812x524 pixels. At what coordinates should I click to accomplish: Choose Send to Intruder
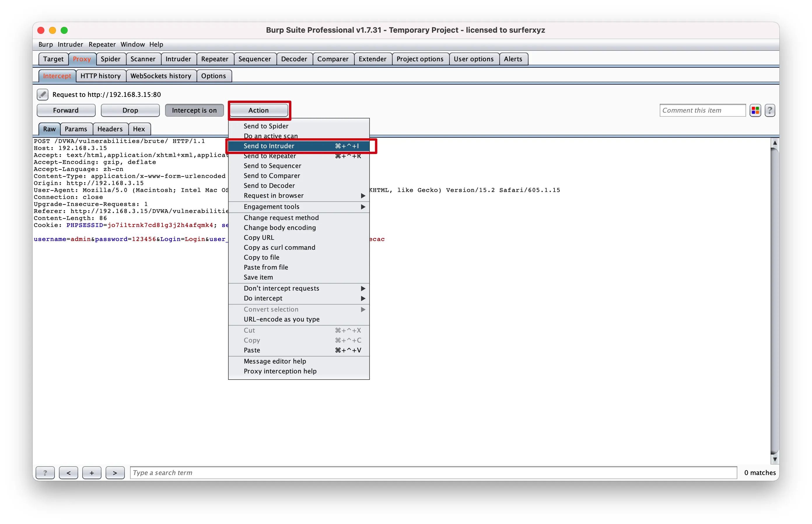[x=299, y=146]
